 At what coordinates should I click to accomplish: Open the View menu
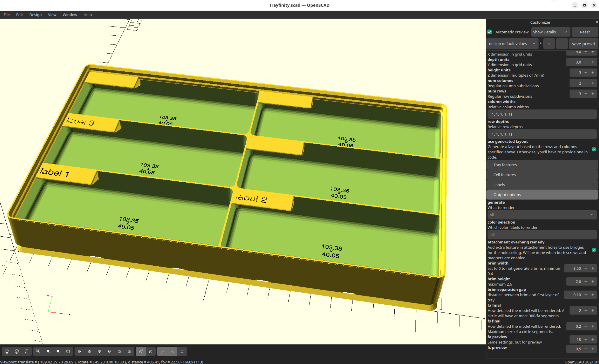point(52,15)
